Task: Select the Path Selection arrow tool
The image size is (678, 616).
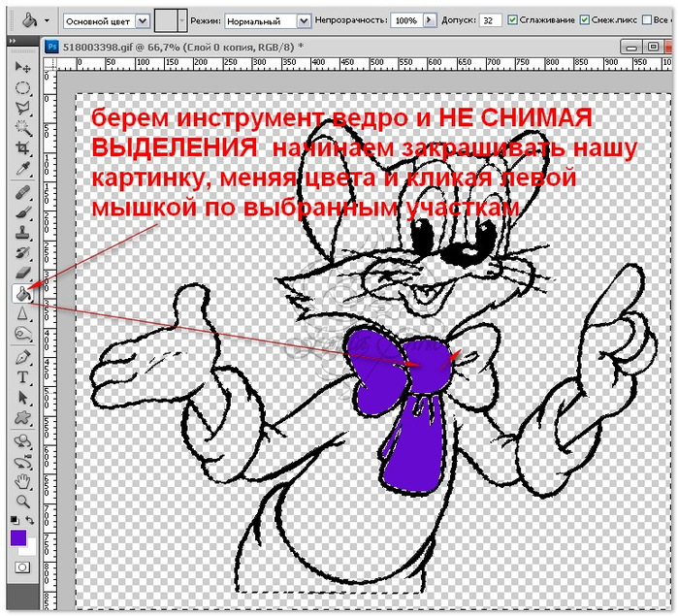Action: (22, 398)
